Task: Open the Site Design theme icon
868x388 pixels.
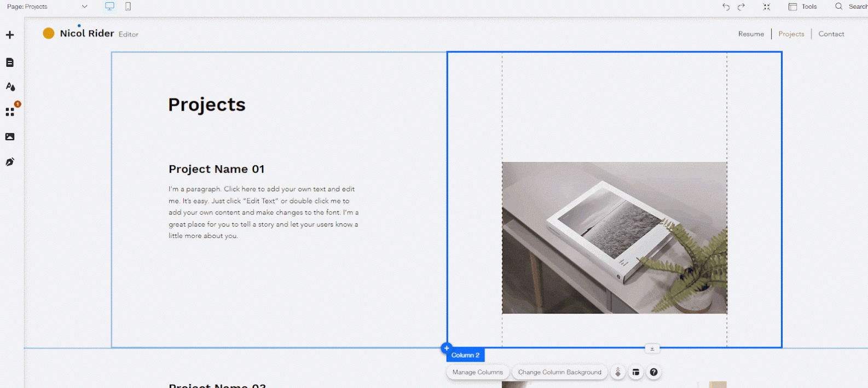Action: 10,86
